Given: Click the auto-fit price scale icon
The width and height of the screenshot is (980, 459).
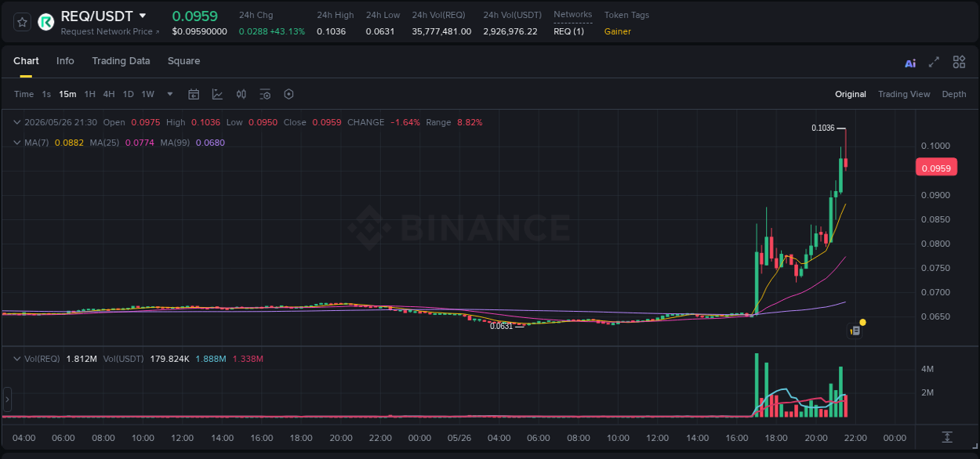Looking at the screenshot, I should [x=947, y=437].
